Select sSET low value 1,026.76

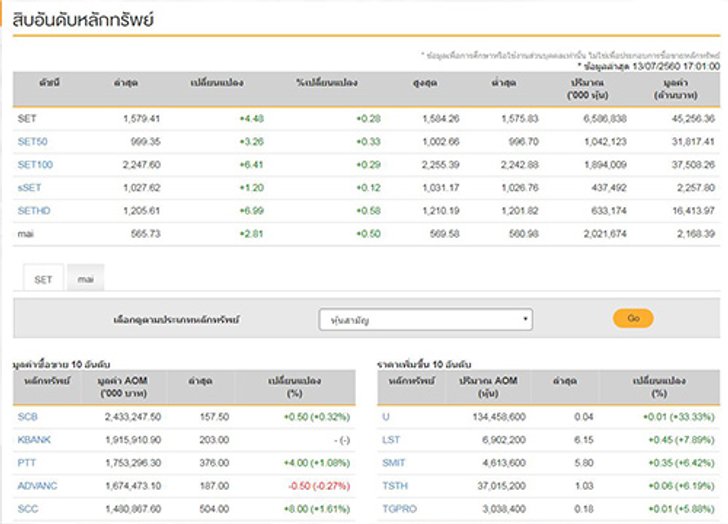click(520, 188)
